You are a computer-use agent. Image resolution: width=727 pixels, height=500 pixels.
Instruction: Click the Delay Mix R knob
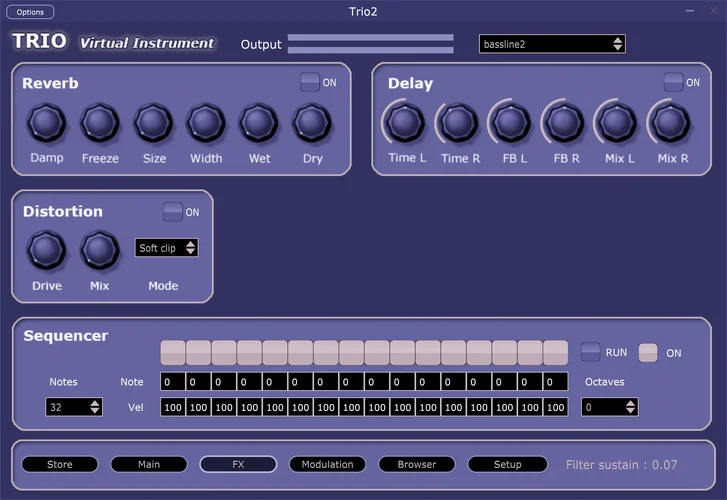(x=671, y=123)
